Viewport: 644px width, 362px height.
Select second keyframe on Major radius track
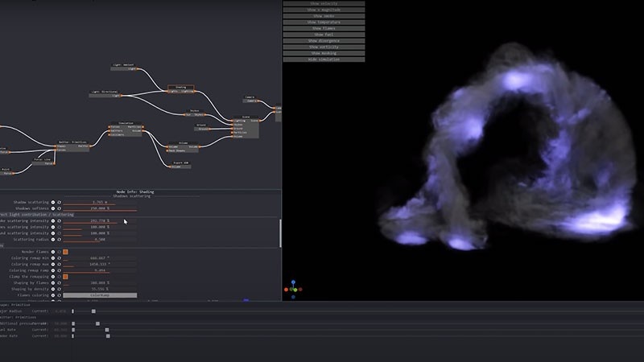(93, 311)
